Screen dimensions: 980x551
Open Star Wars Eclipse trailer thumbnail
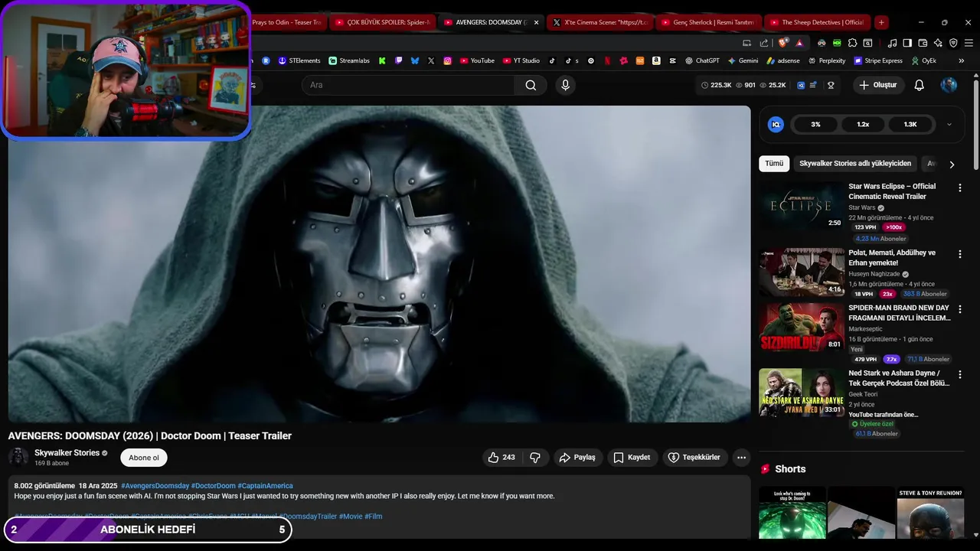[x=802, y=206]
